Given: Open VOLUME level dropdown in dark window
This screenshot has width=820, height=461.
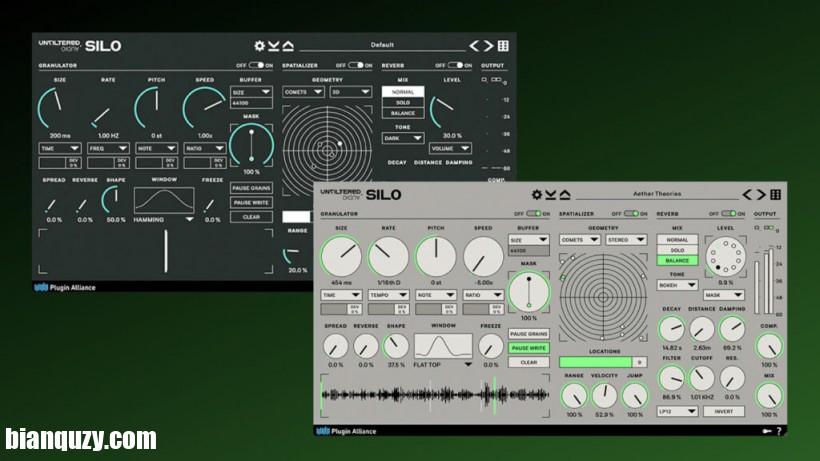Looking at the screenshot, I should [x=450, y=149].
